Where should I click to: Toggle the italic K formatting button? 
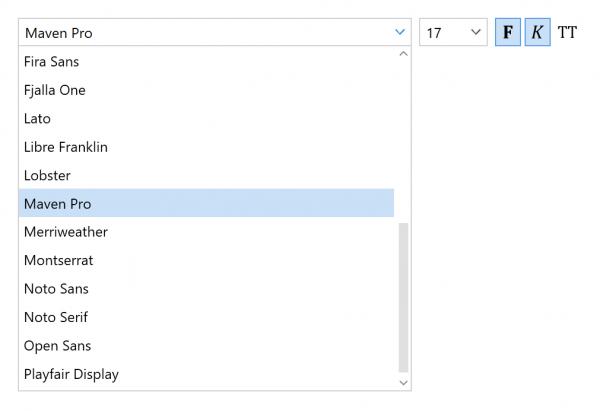[537, 32]
